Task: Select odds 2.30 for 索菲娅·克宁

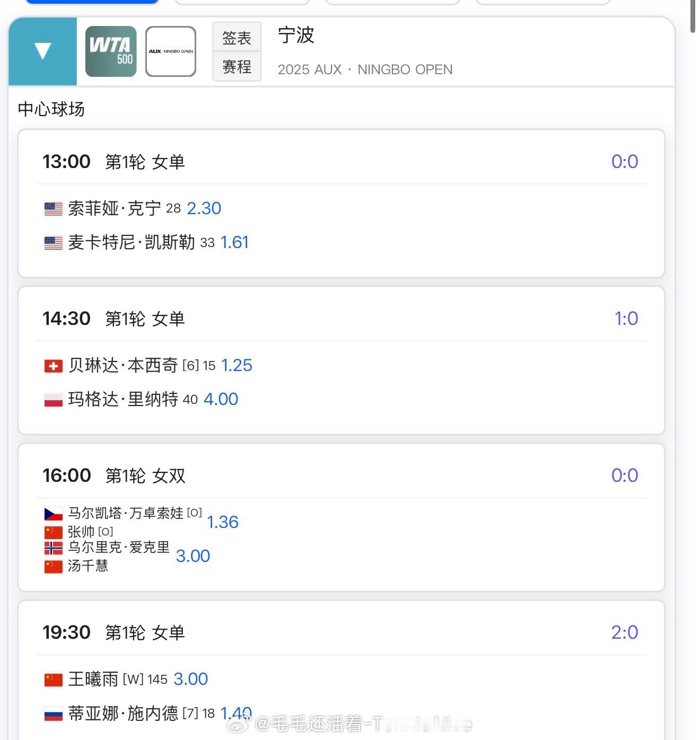Action: tap(204, 208)
